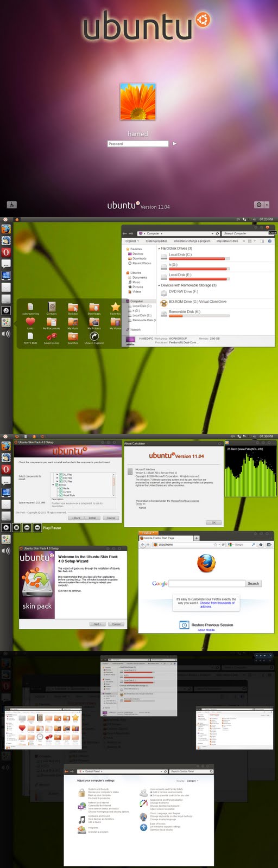This screenshot has height=868, width=278.
Task: Toggle the Visual Style component checkbox
Action: click(x=61, y=495)
